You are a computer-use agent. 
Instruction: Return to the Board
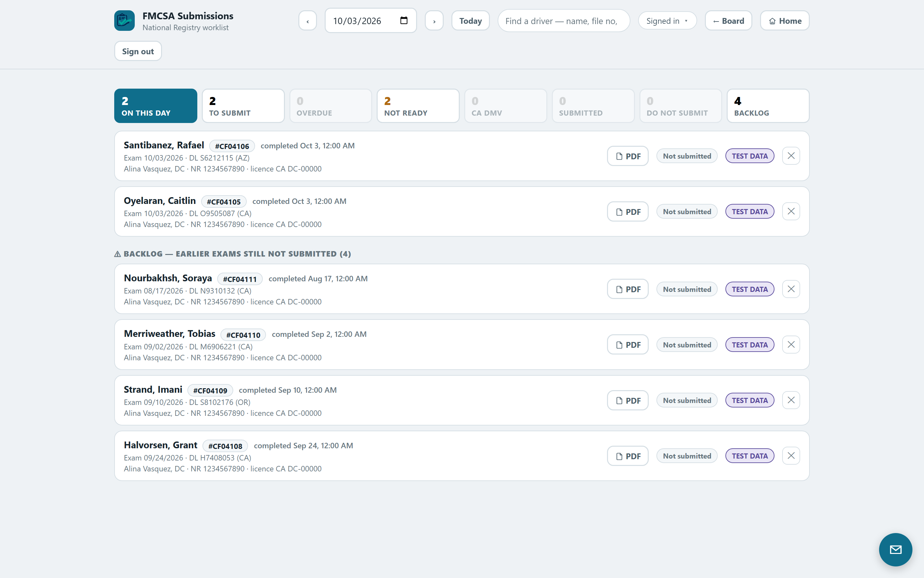tap(729, 21)
